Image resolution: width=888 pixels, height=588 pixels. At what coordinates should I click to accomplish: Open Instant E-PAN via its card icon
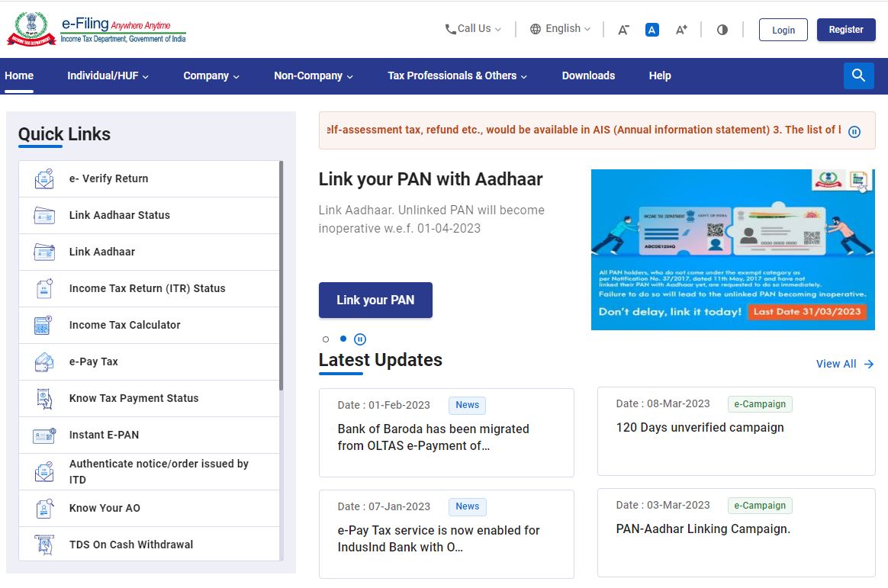coord(43,435)
